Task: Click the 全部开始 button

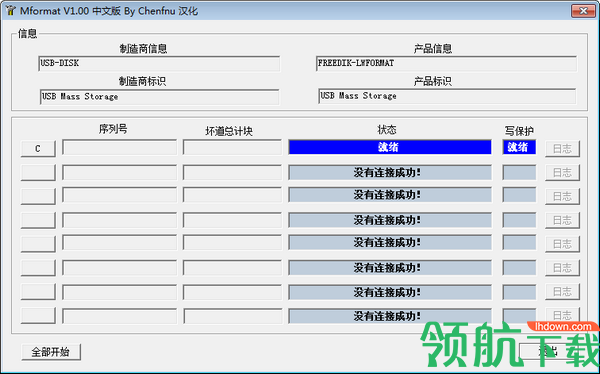Action: (51, 352)
